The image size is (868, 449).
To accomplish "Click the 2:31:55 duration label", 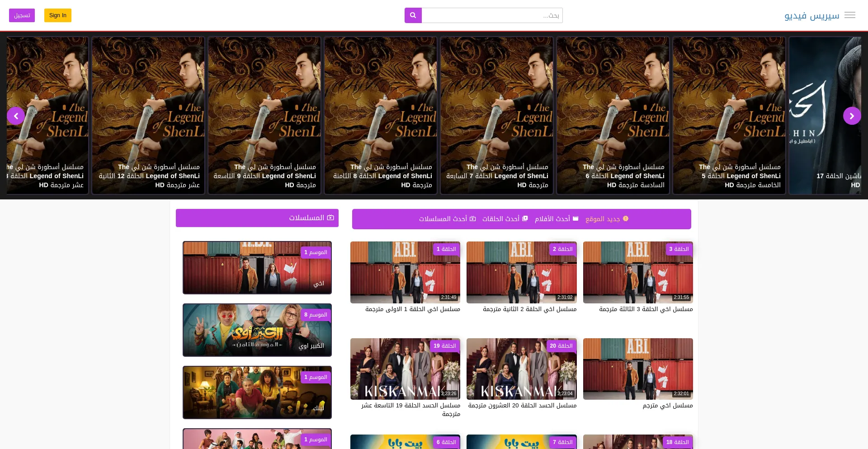I will [x=681, y=298].
